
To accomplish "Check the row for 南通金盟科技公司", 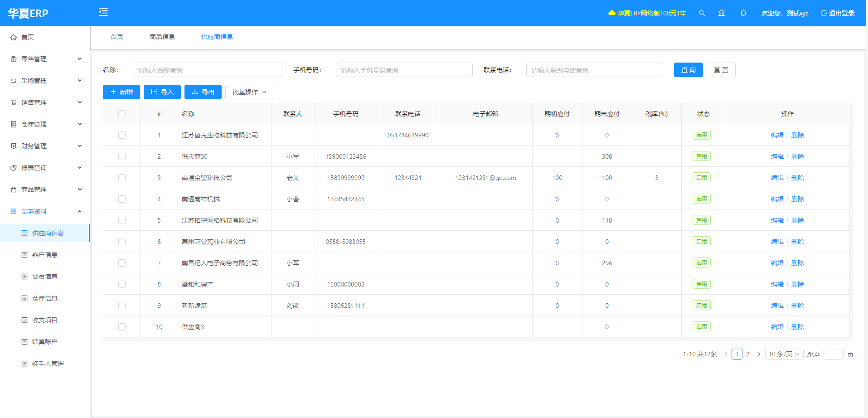I will click(x=122, y=178).
